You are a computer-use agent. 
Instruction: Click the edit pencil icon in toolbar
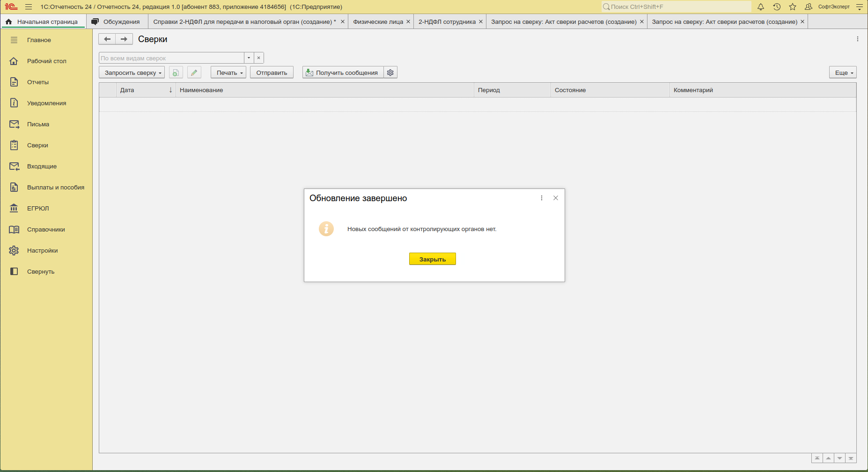pos(194,73)
